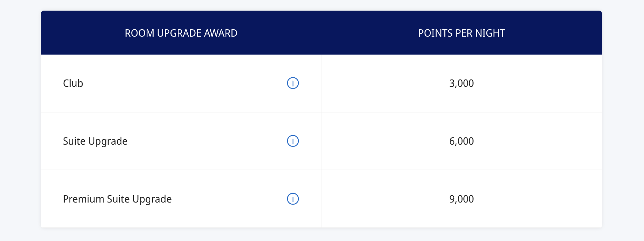
Task: Click the word UPGRADE in the header
Action: pos(179,33)
